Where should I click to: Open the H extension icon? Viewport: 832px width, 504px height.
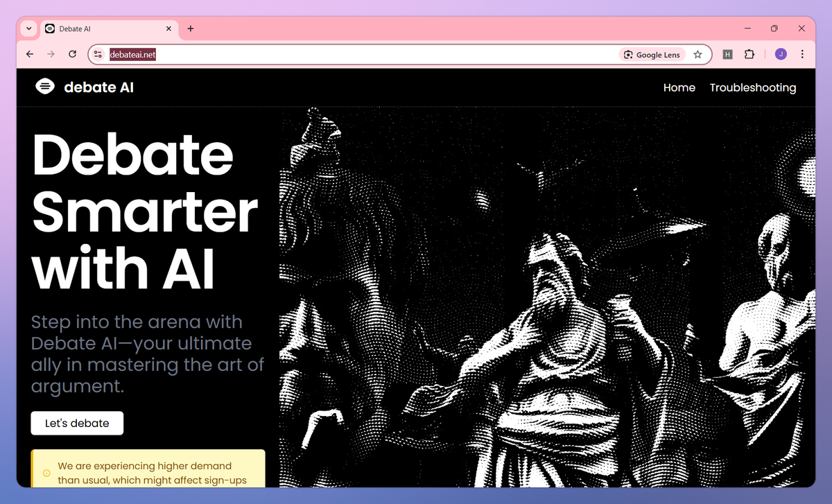[x=727, y=54]
